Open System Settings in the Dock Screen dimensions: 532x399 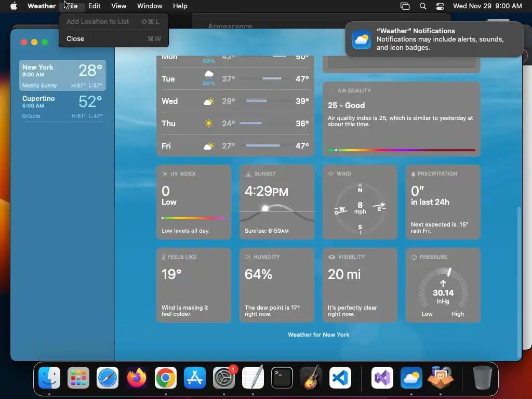pyautogui.click(x=224, y=378)
